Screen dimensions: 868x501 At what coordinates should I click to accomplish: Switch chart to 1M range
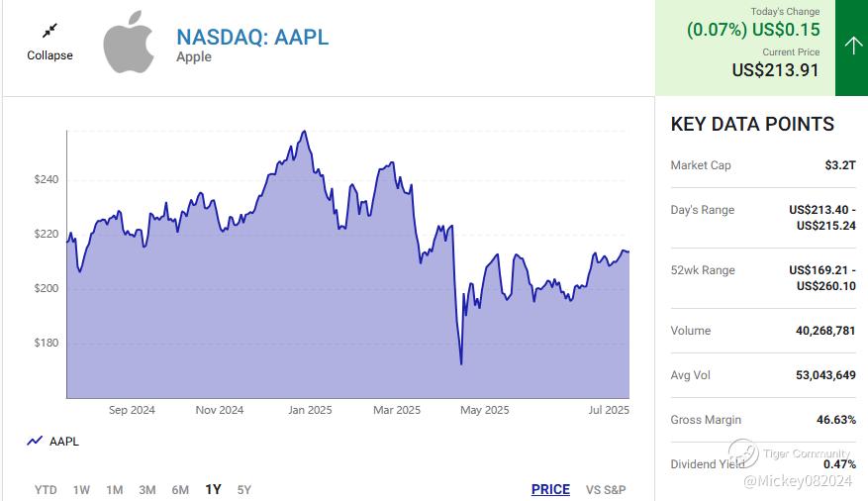114,489
